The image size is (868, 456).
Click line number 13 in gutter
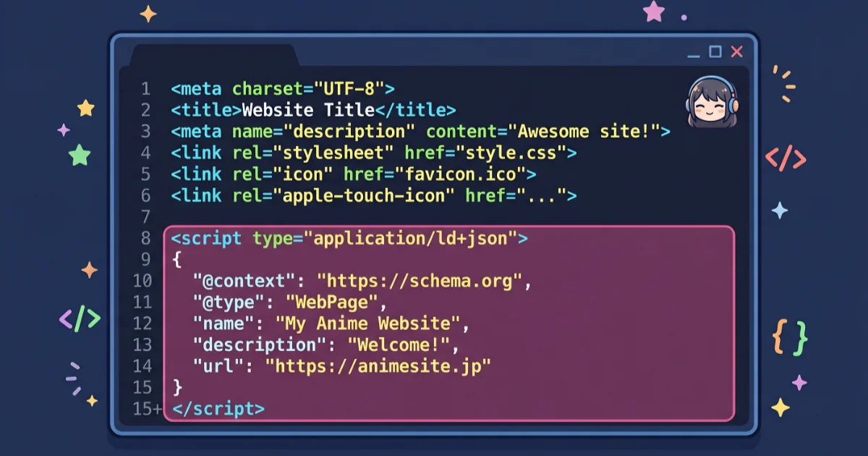[142, 345]
